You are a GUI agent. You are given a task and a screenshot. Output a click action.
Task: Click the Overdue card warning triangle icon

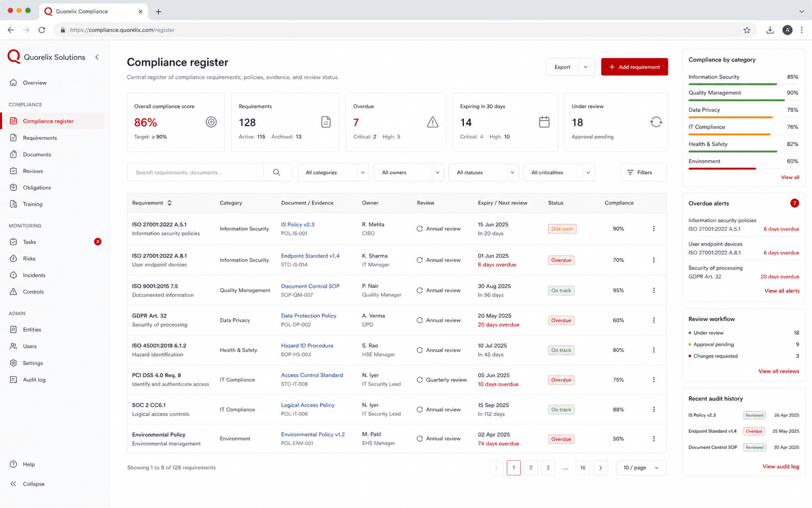pyautogui.click(x=433, y=122)
